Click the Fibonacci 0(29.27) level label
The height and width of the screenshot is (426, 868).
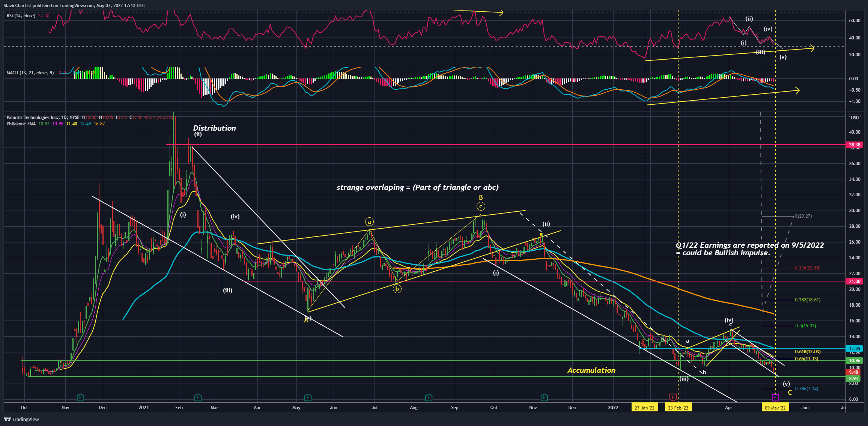point(803,216)
